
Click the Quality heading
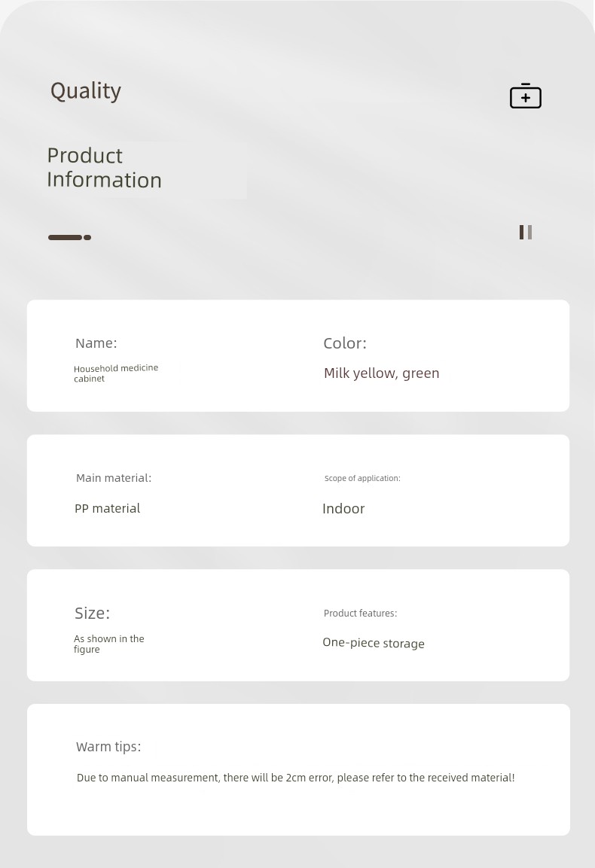pos(86,91)
